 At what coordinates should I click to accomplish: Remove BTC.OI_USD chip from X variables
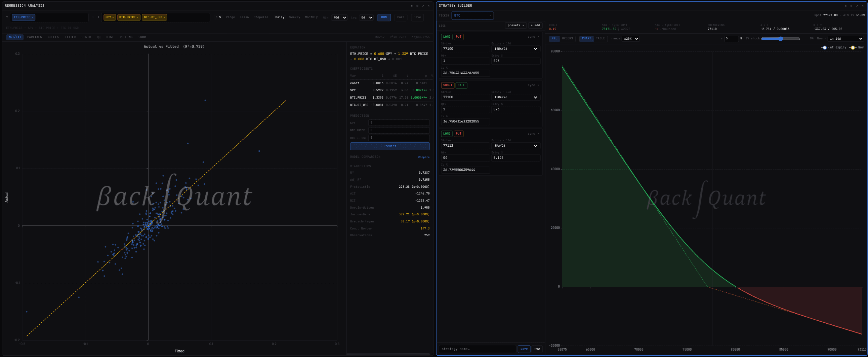point(164,17)
